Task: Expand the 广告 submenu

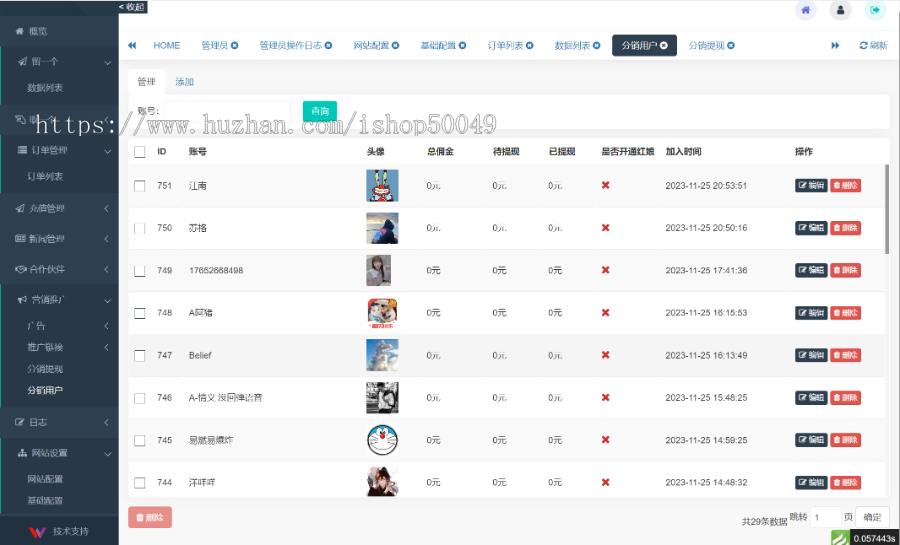Action: (59, 326)
